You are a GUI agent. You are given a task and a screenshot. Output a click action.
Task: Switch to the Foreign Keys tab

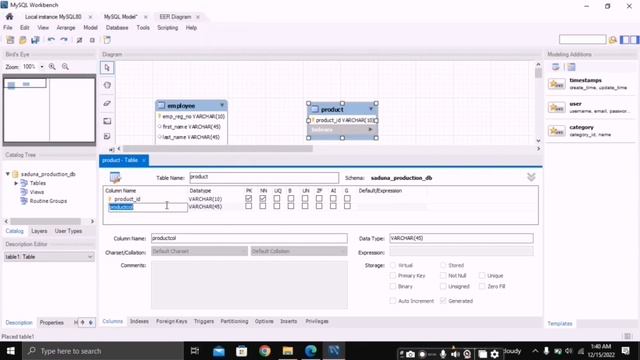pos(171,321)
